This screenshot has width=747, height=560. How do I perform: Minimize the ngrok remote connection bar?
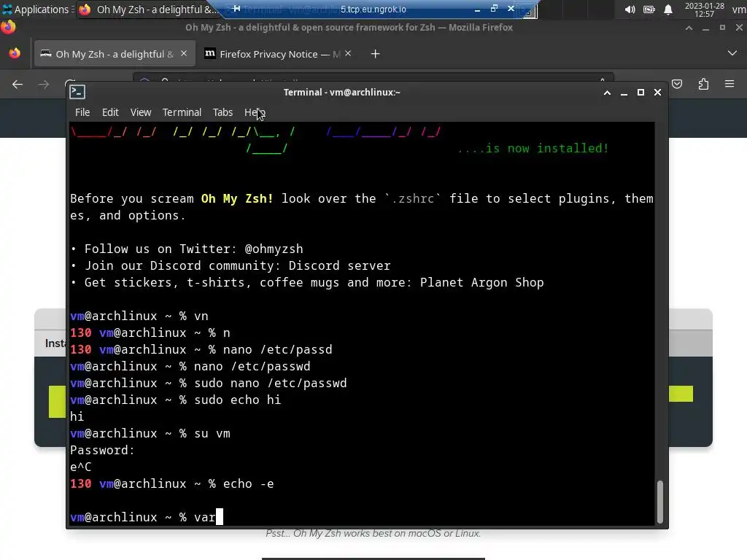(477, 9)
